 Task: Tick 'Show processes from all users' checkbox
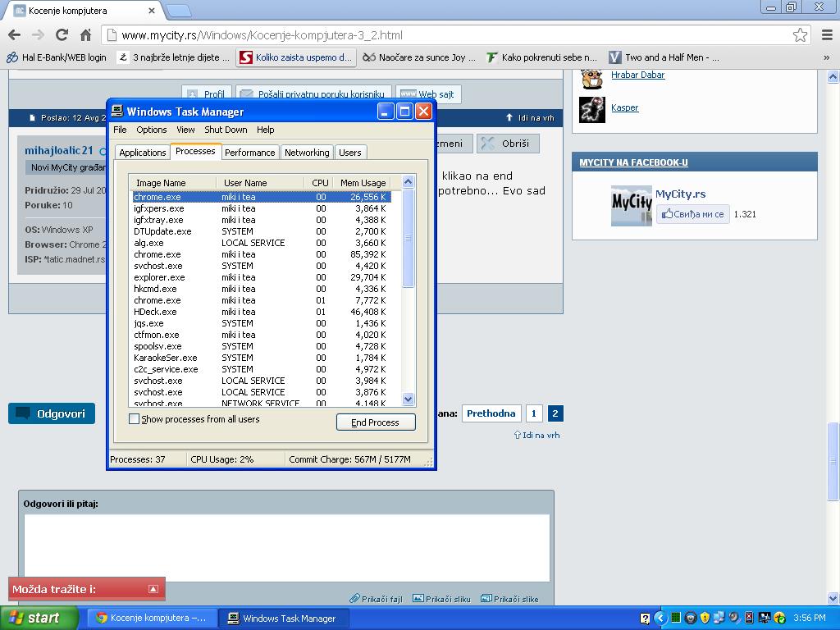click(x=135, y=419)
